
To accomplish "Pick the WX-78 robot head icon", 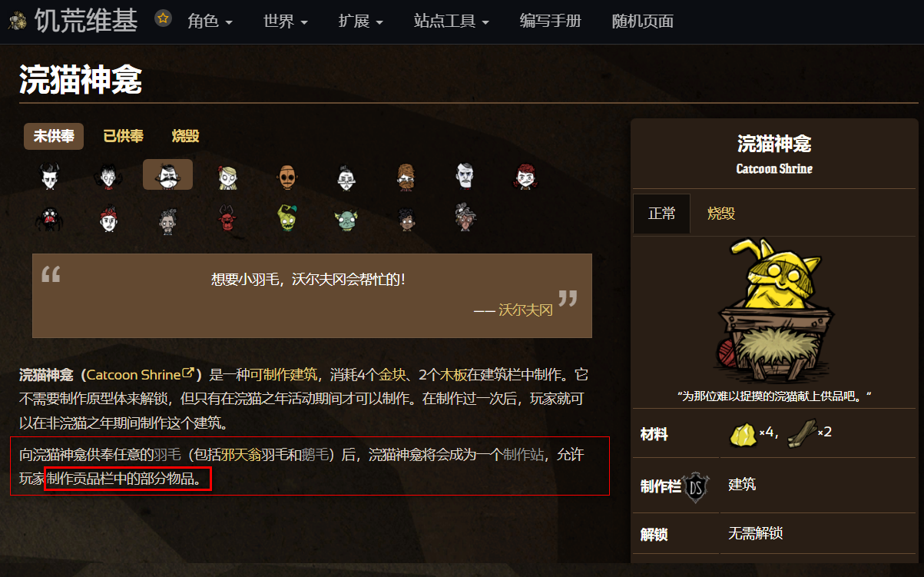I will click(x=286, y=176).
